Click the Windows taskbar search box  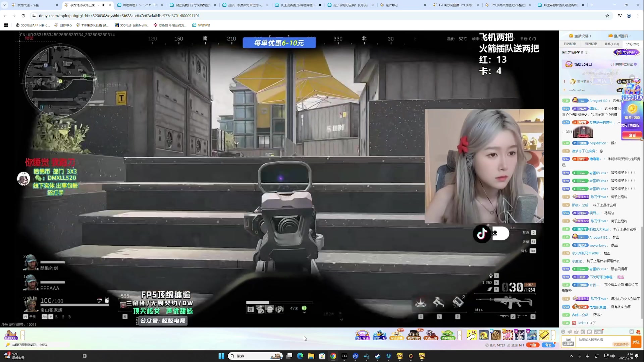coord(255,356)
